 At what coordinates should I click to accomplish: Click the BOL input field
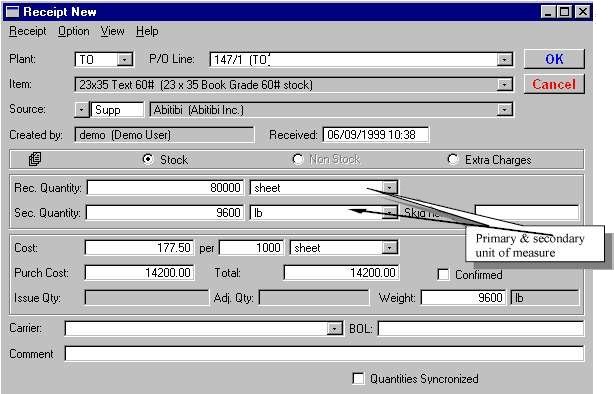pos(481,328)
